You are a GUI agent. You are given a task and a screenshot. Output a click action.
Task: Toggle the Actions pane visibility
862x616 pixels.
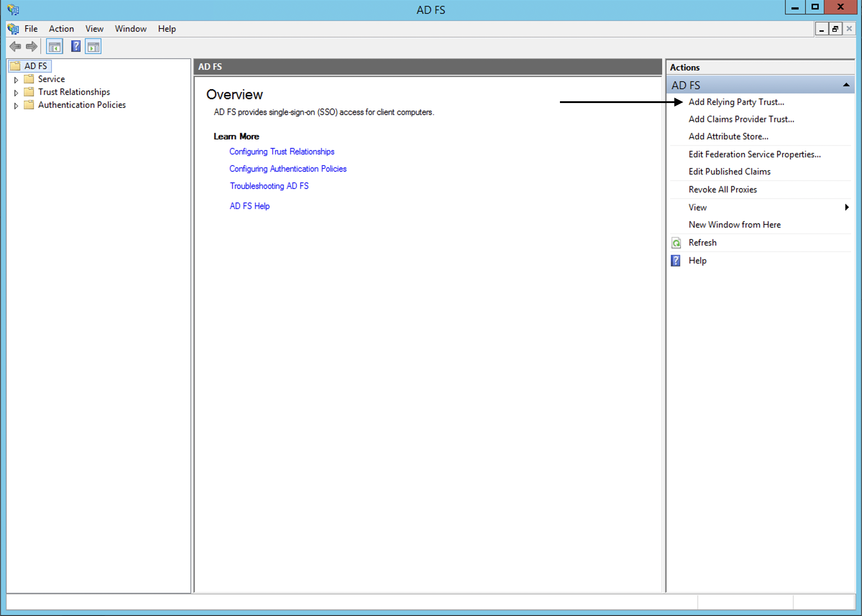(x=93, y=46)
